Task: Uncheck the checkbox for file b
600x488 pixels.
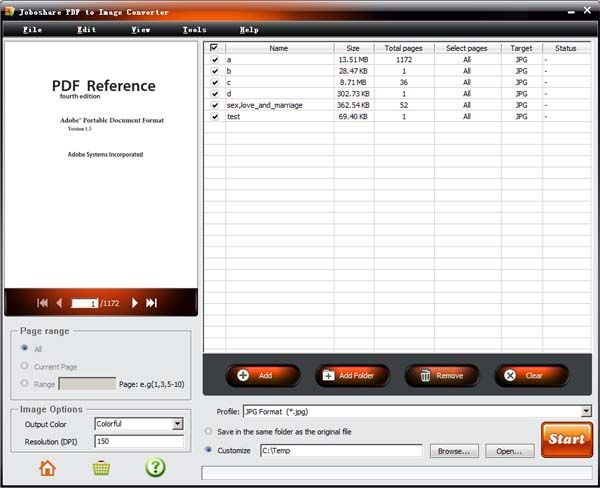Action: click(x=215, y=71)
